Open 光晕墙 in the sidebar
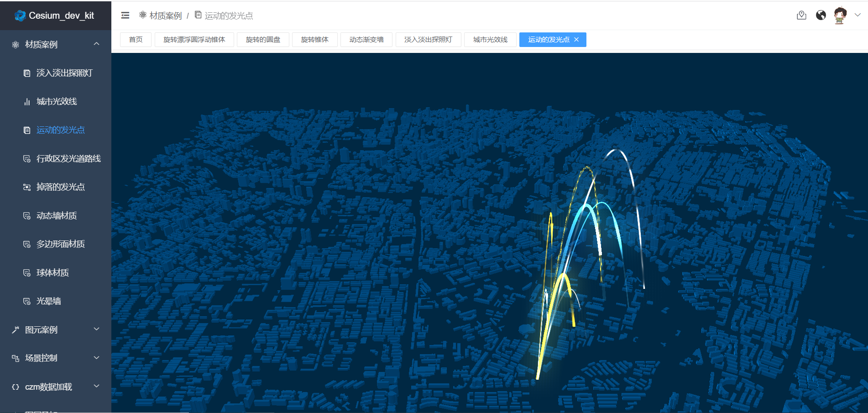868x413 pixels. point(56,301)
